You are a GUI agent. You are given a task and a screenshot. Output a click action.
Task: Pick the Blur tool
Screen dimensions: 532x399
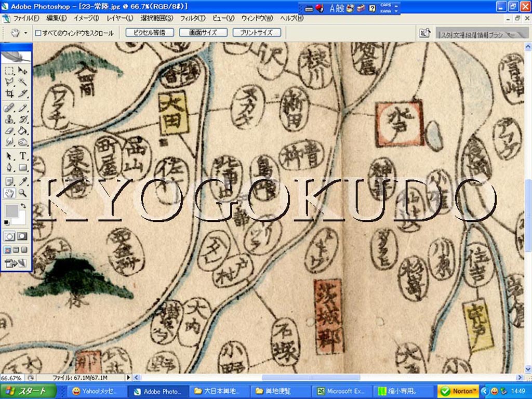pyautogui.click(x=9, y=142)
